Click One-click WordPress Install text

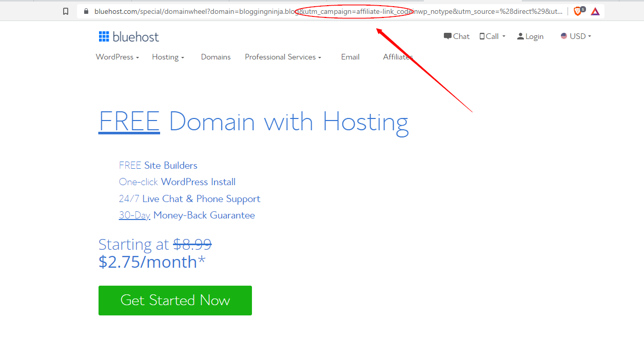tap(177, 182)
